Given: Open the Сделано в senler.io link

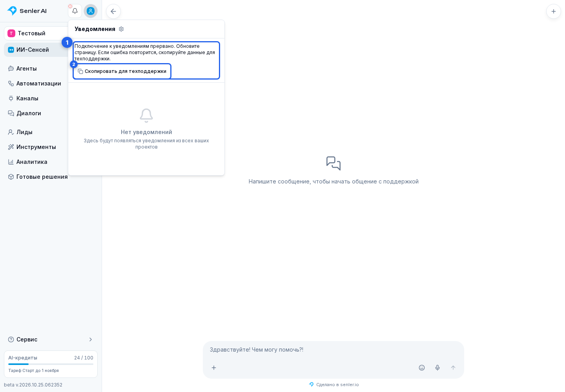Looking at the screenshot, I should point(334,385).
